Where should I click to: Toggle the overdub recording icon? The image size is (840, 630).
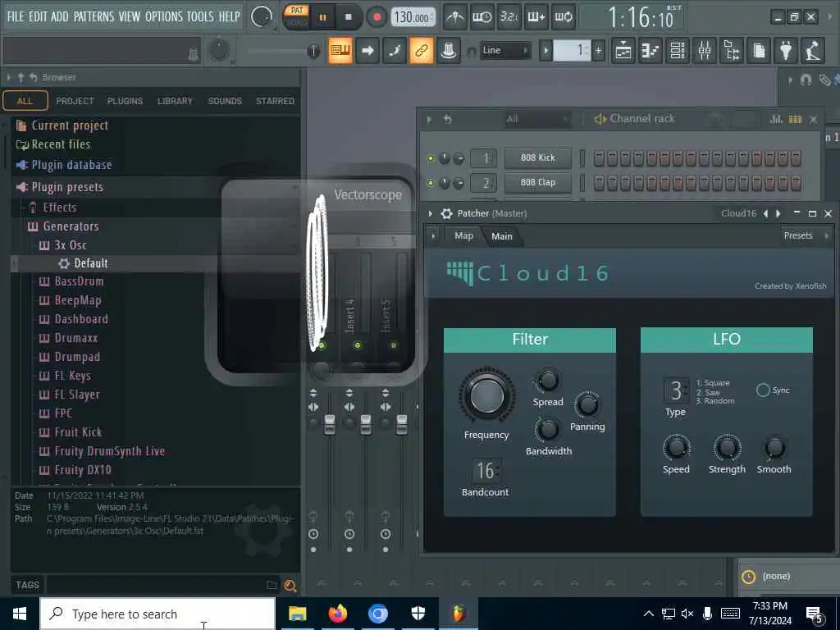536,17
